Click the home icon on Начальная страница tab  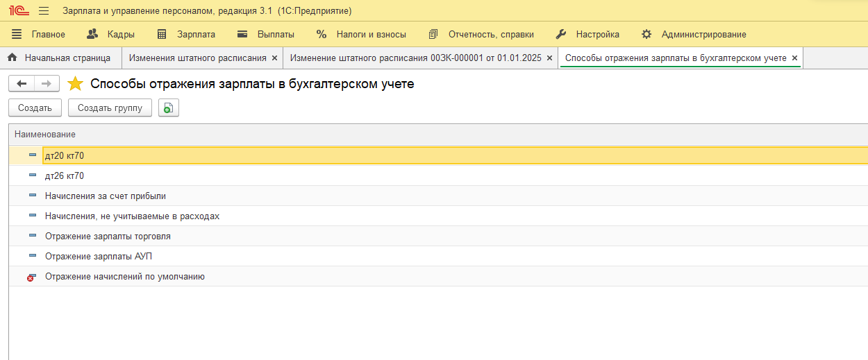click(12, 58)
